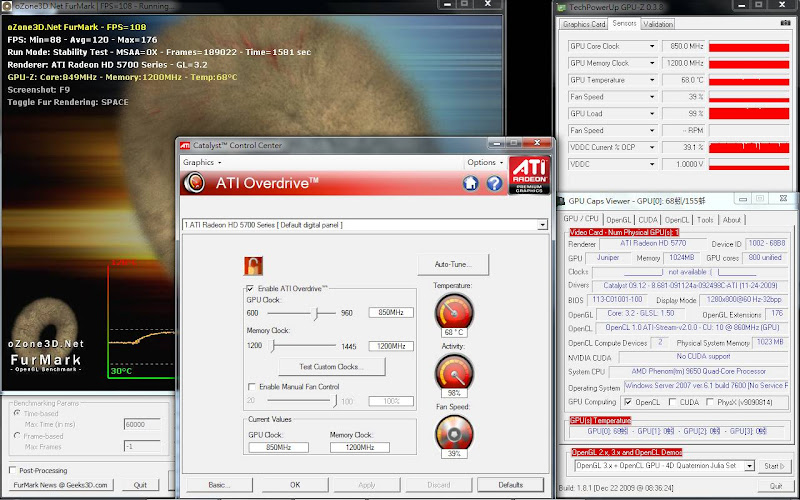Click the Home icon in Catalyst Control Center

470,183
